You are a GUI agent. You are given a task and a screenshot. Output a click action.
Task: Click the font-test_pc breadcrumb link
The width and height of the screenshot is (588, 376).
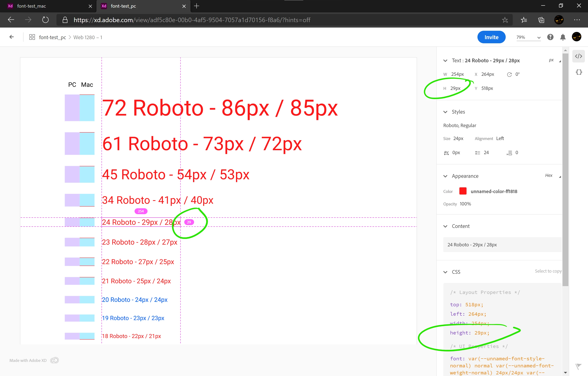point(52,37)
